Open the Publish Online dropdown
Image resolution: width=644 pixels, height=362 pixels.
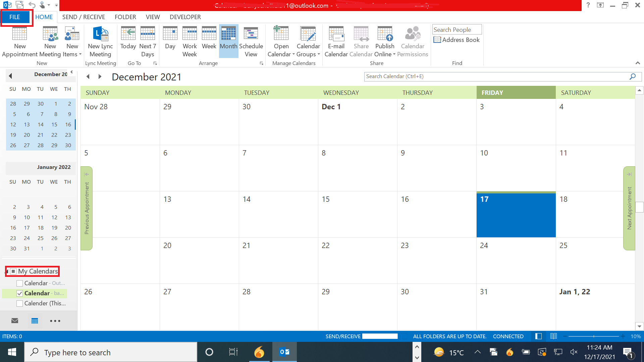click(385, 42)
